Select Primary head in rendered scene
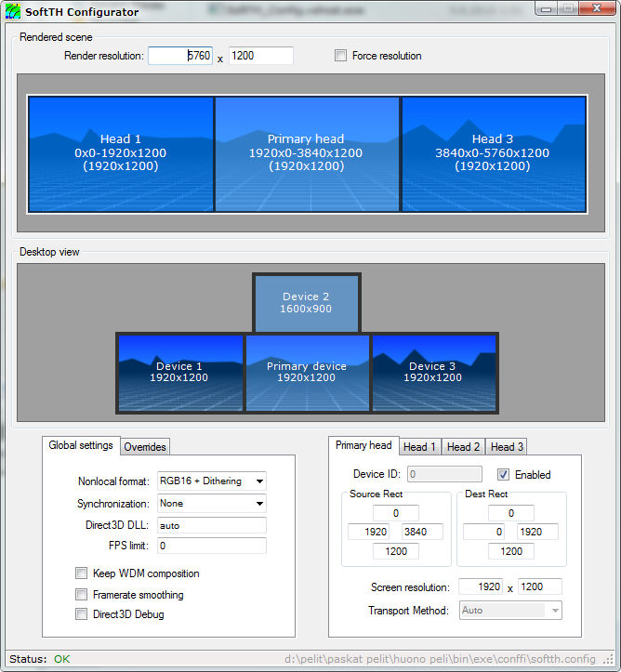This screenshot has height=672, width=621. 307,154
